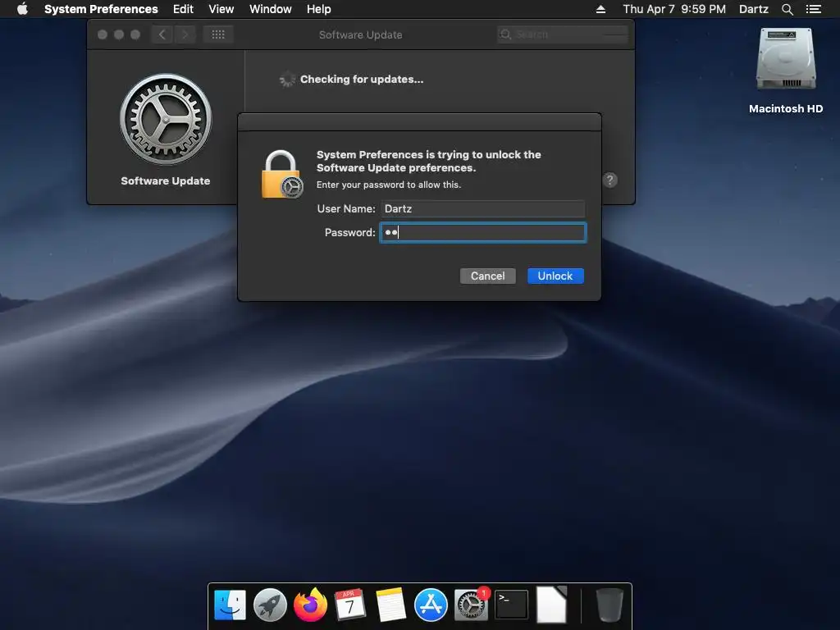Screen dimensions: 840x630
Task: Open System Preferences in the Dock
Action: 471,605
